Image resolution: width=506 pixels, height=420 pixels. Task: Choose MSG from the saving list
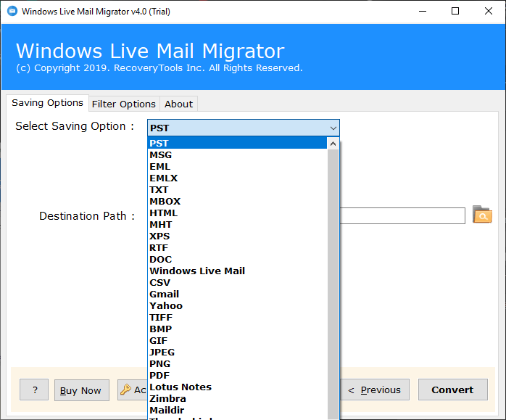[x=237, y=155]
